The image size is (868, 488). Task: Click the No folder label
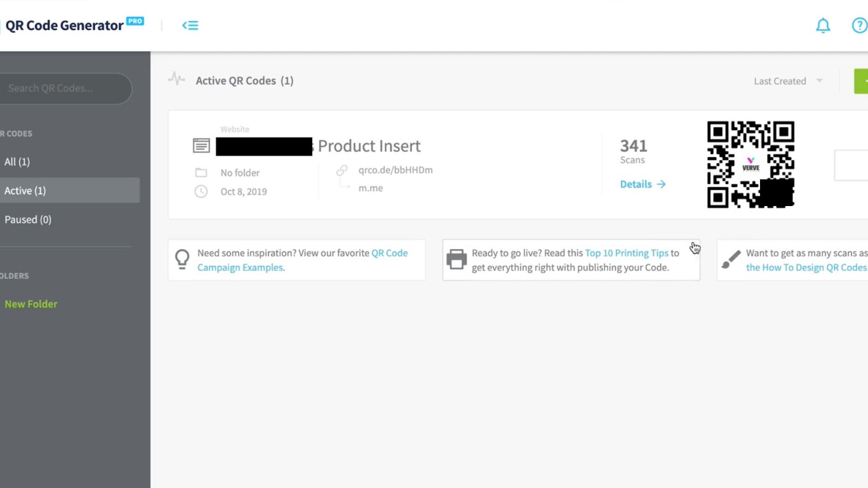pyautogui.click(x=240, y=173)
